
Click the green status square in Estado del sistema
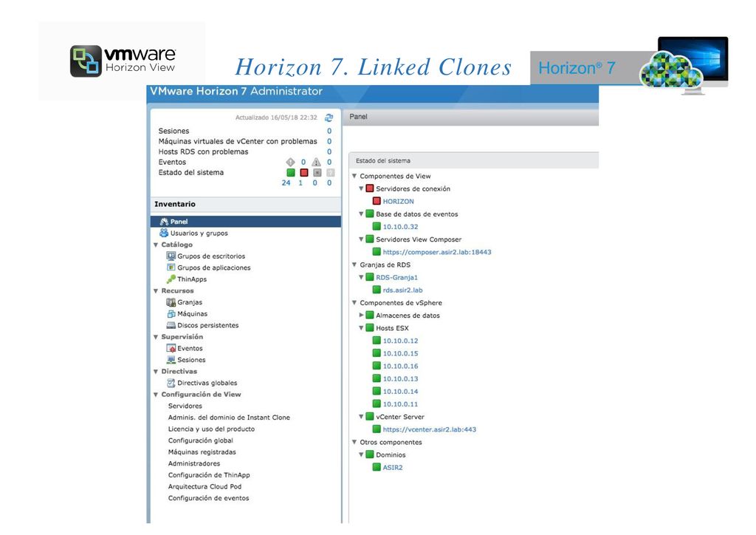(x=291, y=173)
